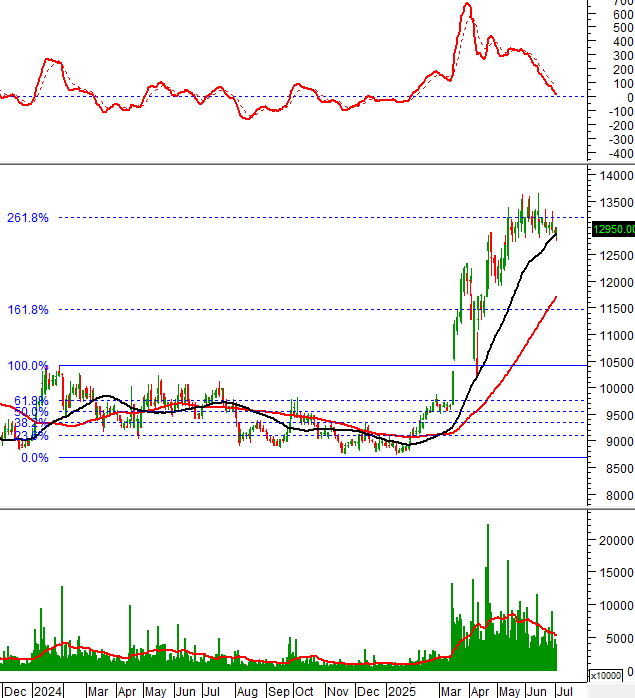Click 9000 on the price axis
The image size is (635, 698).
[620, 442]
